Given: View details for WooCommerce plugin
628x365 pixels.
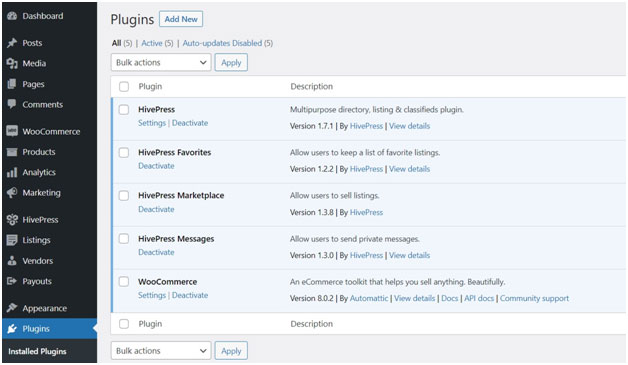Looking at the screenshot, I should click(415, 298).
